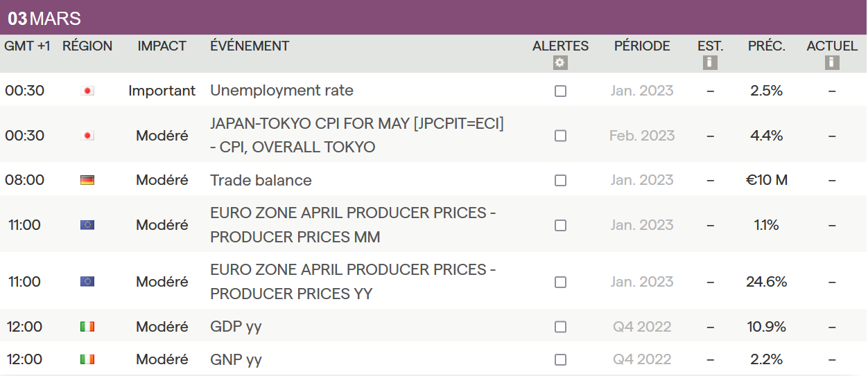Click the Ireland flag on GDP yy row

coord(87,327)
